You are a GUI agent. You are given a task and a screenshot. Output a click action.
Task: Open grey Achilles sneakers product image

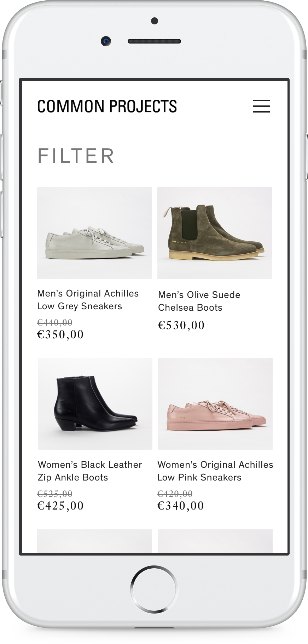click(94, 233)
